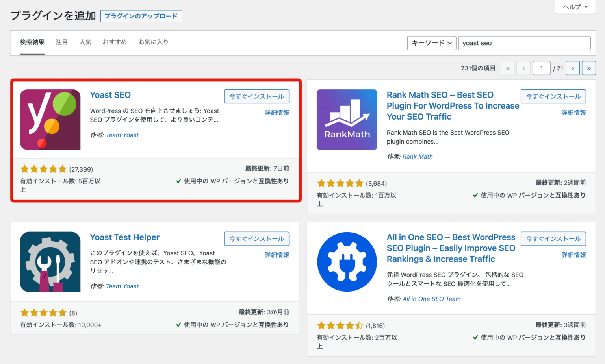The width and height of the screenshot is (605, 364).
Task: Click プラグインのアップロード button
Action: [x=141, y=16]
